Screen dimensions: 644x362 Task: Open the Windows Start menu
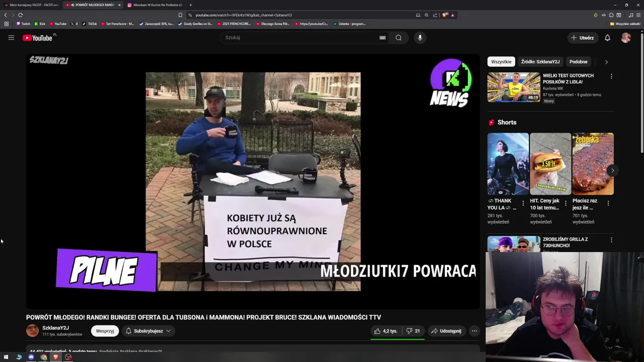6,357
